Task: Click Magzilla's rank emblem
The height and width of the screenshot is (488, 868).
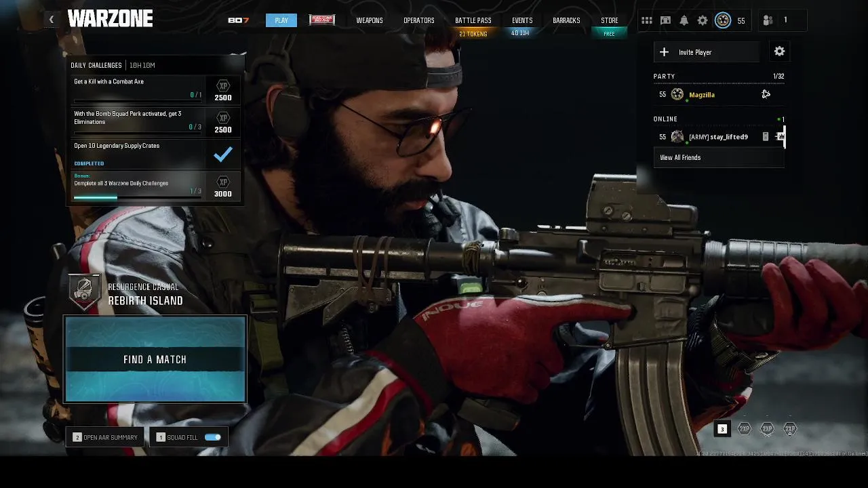Action: [677, 94]
